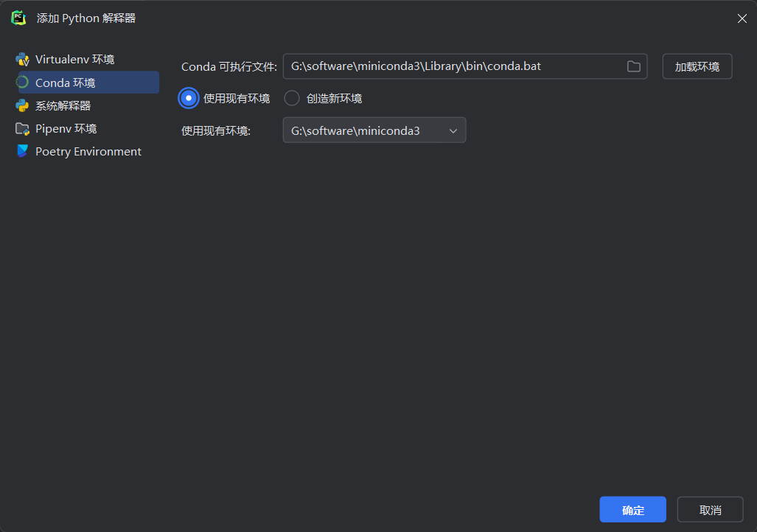Select the 使用现有环境 radio button
The image size is (757, 532).
point(188,99)
